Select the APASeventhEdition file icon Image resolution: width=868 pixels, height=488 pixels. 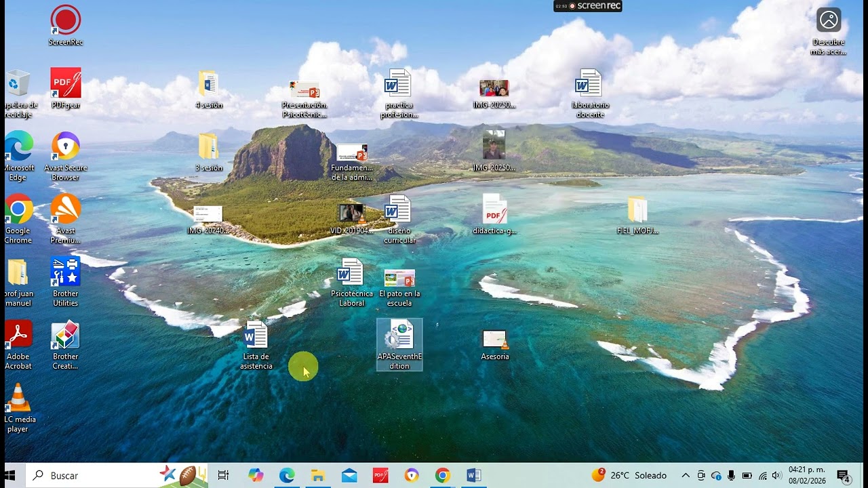tap(399, 345)
